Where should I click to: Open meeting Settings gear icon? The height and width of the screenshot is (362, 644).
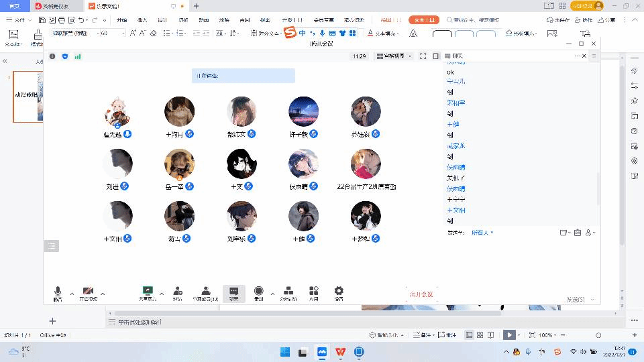[339, 292]
